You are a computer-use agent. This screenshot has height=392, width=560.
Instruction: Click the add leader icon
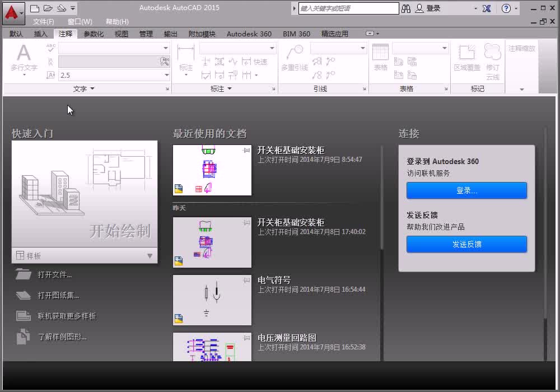point(330,62)
